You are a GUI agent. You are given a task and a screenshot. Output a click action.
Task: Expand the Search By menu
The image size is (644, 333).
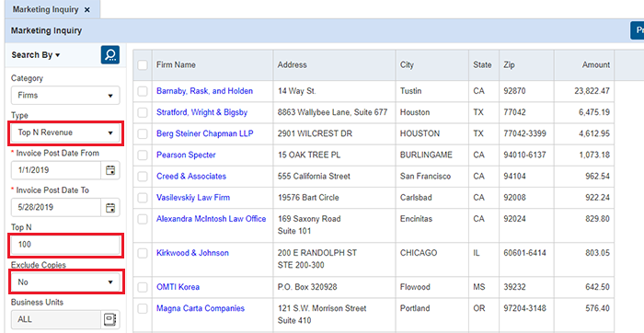[x=35, y=55]
